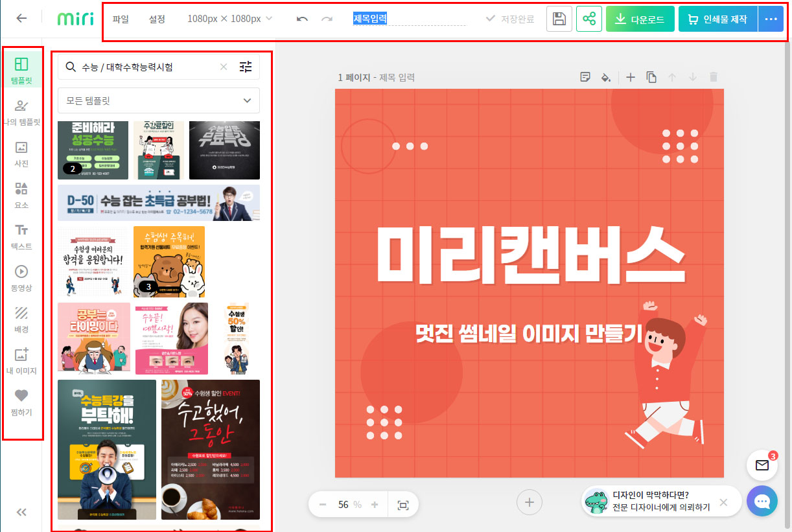Open the chat support bubble icon

(762, 502)
